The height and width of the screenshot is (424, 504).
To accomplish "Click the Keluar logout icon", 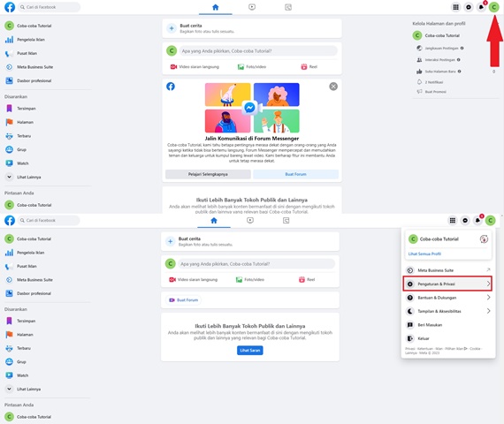I will pyautogui.click(x=410, y=338).
